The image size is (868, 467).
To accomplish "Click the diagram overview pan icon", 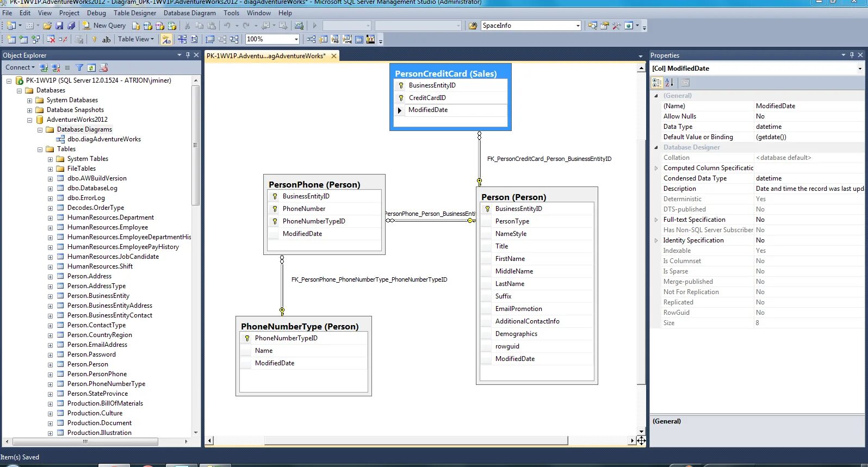I will pos(642,440).
